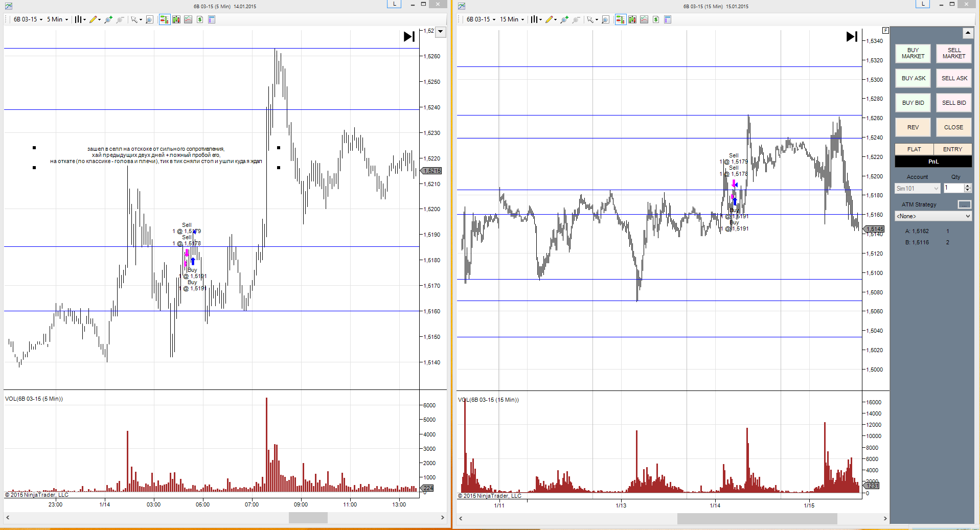Increase quantity with stepper up arrow

coord(967,186)
